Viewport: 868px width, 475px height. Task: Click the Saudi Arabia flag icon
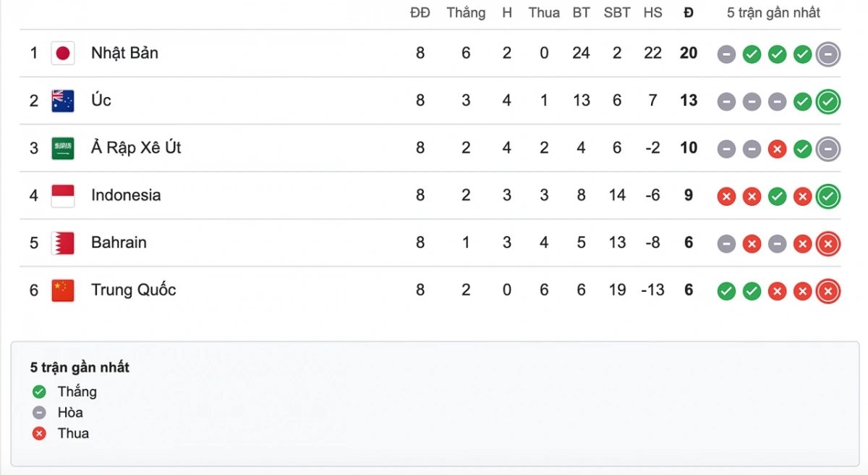click(63, 148)
